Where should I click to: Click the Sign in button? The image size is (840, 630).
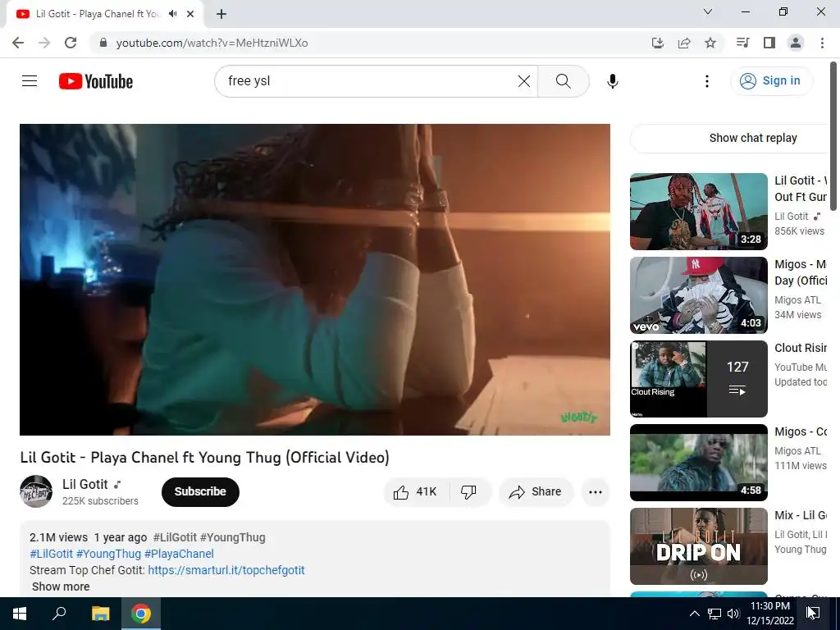pos(771,81)
